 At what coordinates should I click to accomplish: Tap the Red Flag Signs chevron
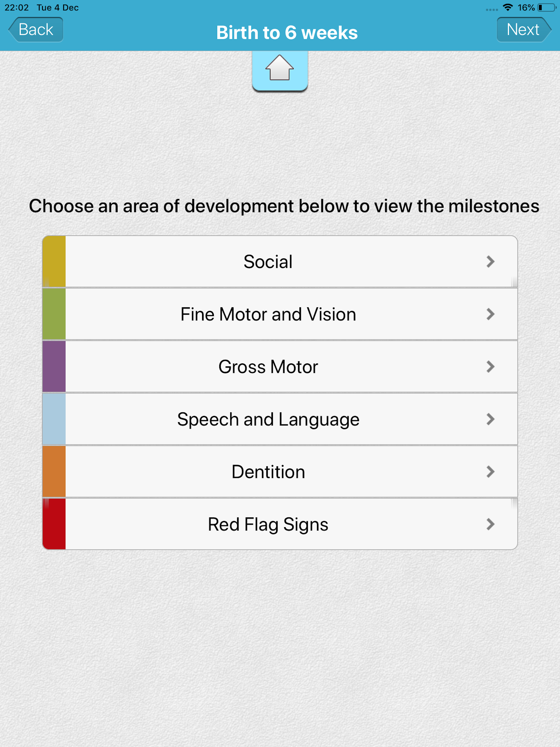pyautogui.click(x=491, y=524)
